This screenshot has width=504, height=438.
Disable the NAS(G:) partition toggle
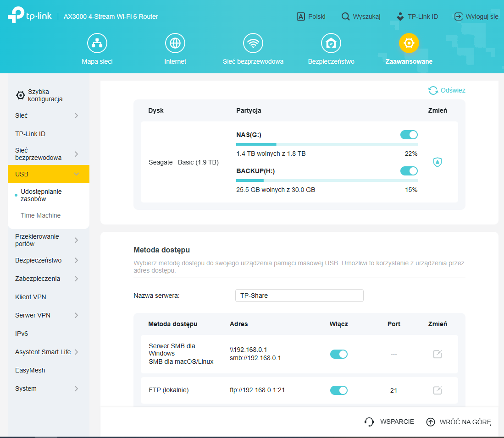409,135
